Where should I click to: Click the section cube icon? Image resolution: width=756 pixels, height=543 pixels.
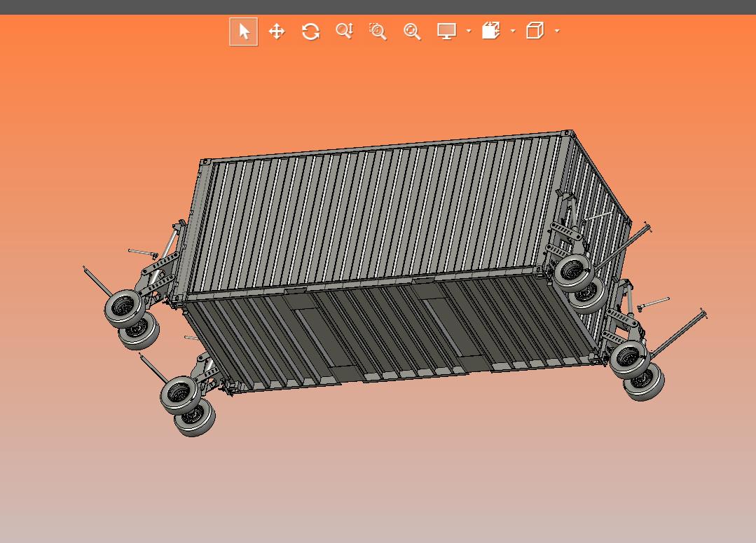coord(491,31)
